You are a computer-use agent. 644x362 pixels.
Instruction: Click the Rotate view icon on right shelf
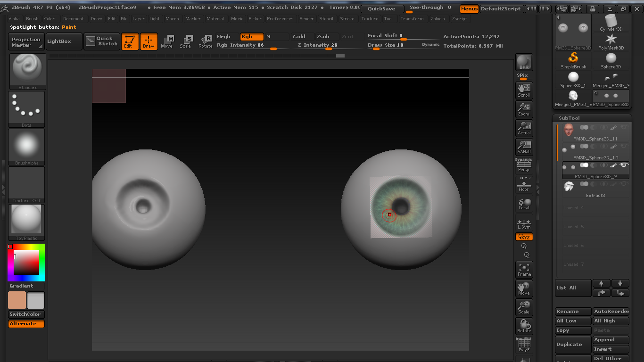(524, 326)
